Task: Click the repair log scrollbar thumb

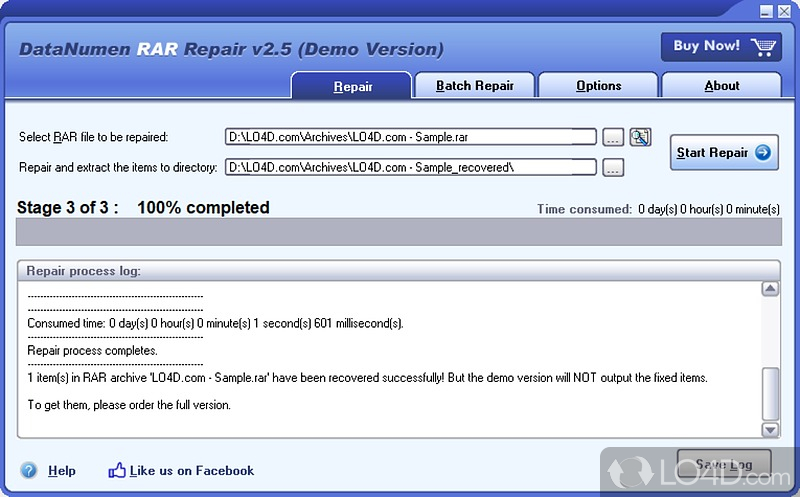Action: (x=770, y=394)
